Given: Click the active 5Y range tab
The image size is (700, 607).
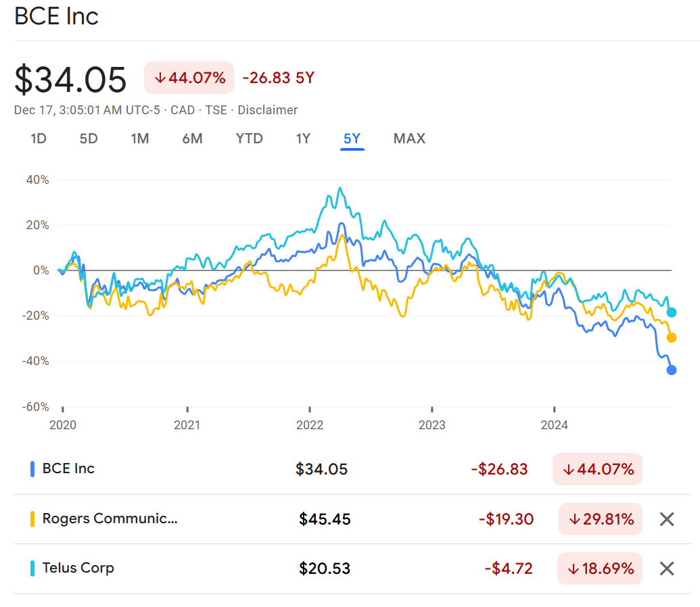Looking at the screenshot, I should click(352, 139).
